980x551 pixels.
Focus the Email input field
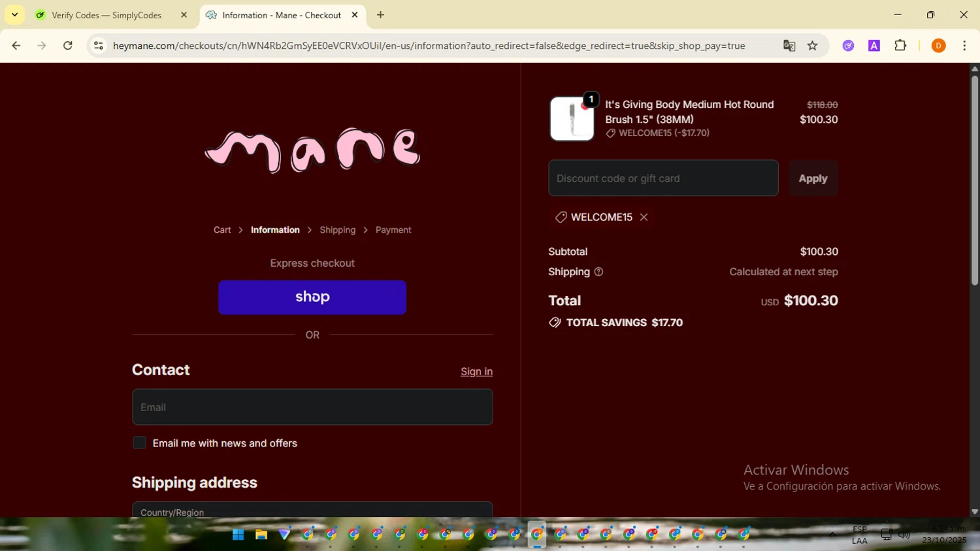click(x=312, y=407)
